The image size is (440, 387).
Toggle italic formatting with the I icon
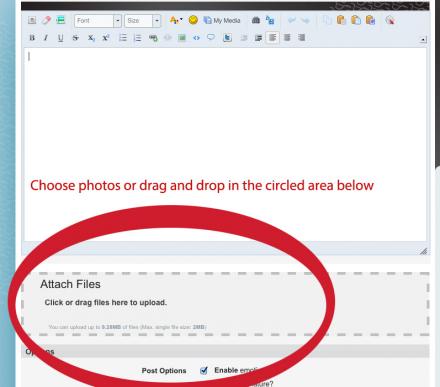(x=46, y=38)
